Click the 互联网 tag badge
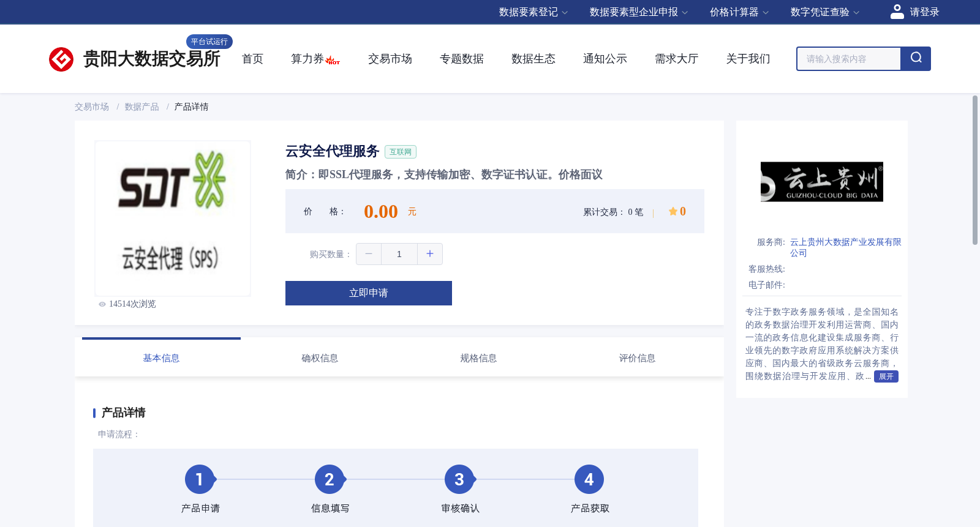 [401, 152]
